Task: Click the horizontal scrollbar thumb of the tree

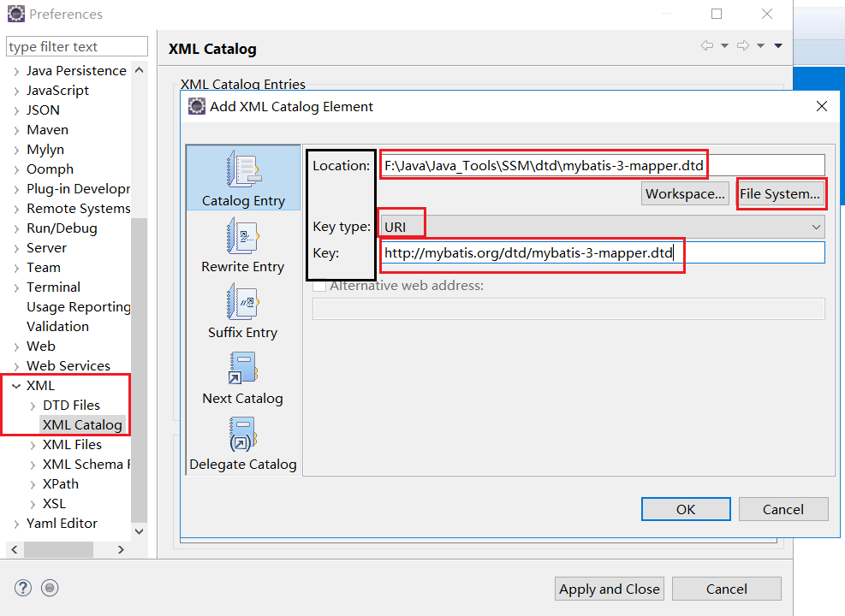Action: (x=58, y=549)
